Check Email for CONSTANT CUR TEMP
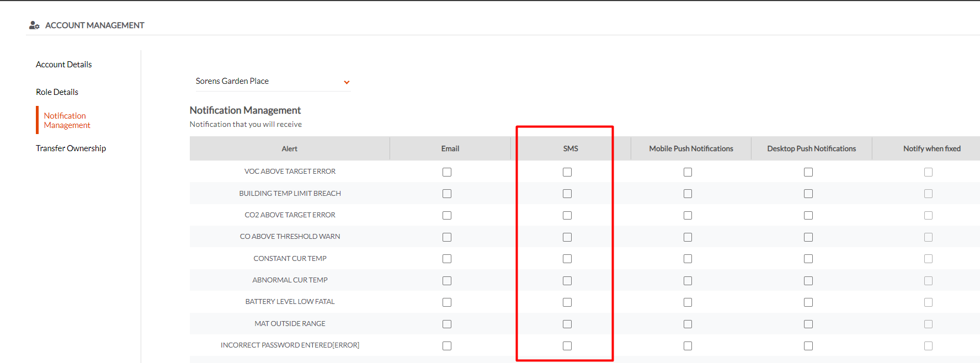 pyautogui.click(x=447, y=259)
